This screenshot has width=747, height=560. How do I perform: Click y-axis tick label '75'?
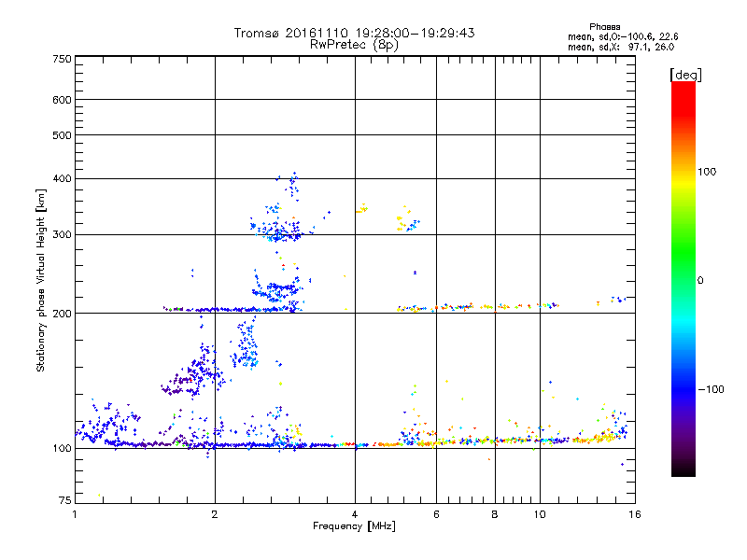tap(65, 500)
